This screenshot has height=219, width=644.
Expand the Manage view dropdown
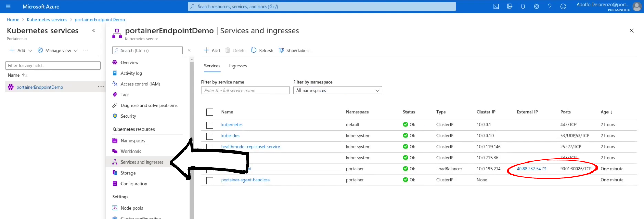(57, 50)
